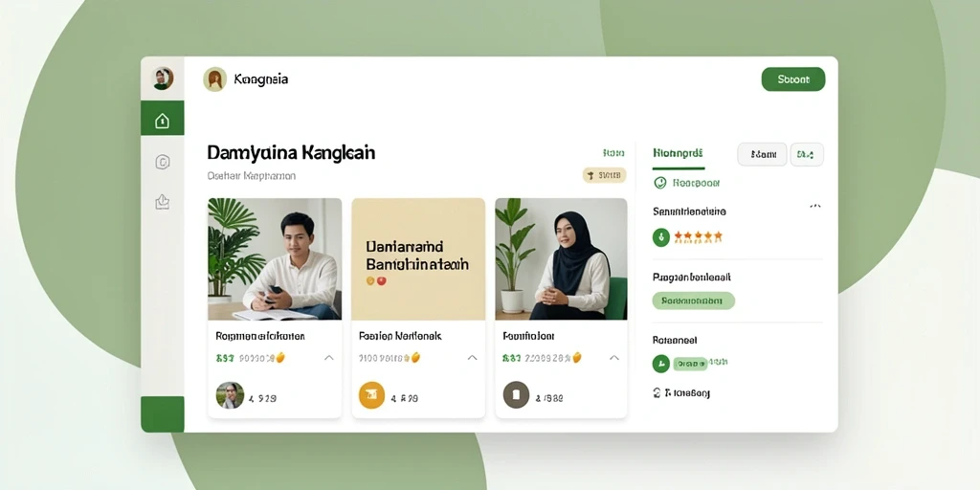Screen dimensions: 980x490
Task: Click the wider outlined button beside the tab
Action: [x=762, y=154]
